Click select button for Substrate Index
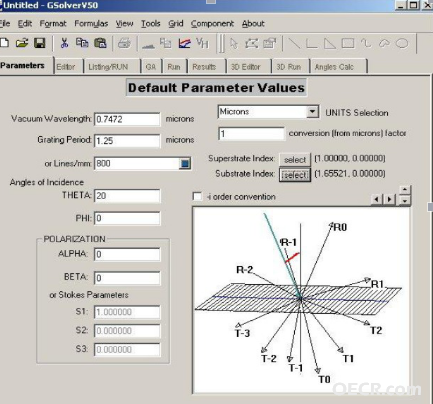 pos(295,175)
